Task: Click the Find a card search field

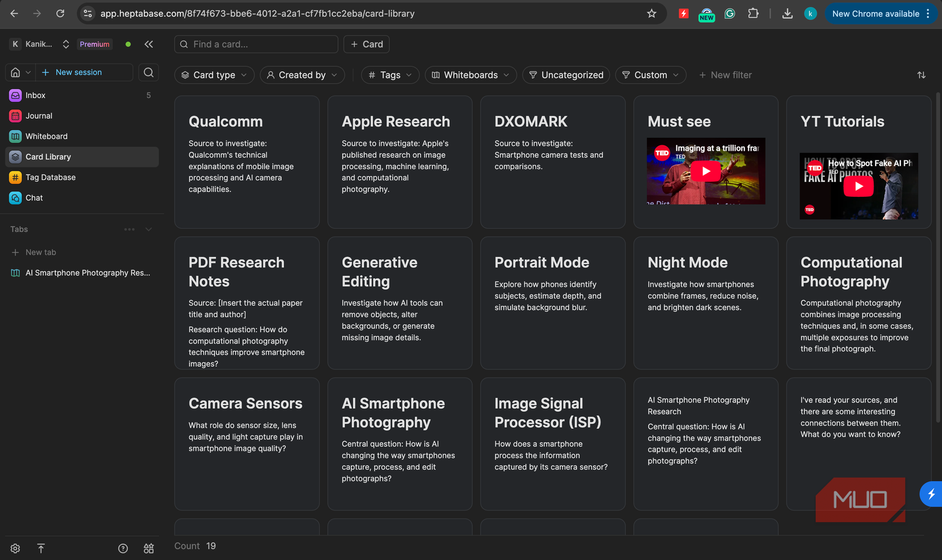Action: tap(256, 44)
